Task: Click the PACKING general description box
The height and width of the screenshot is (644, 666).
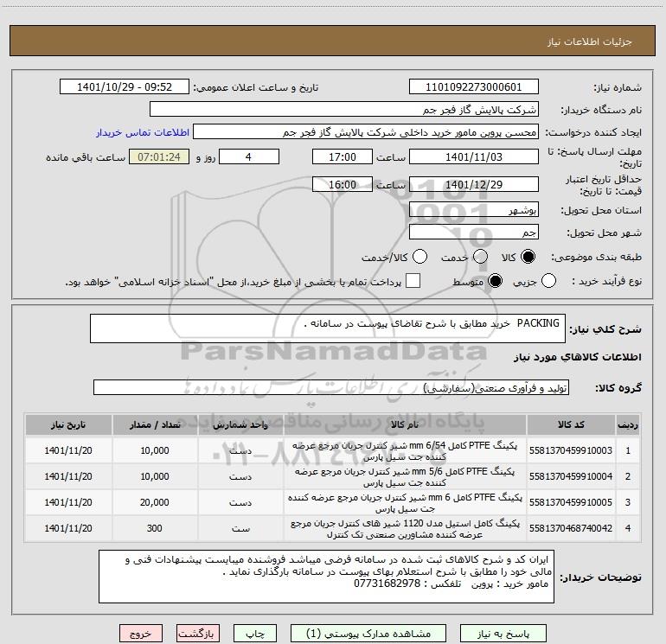Action: (328, 328)
